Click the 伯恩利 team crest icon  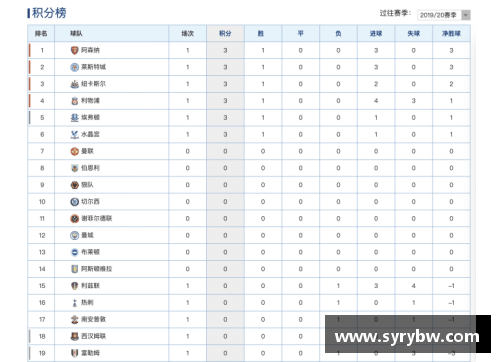click(x=75, y=168)
